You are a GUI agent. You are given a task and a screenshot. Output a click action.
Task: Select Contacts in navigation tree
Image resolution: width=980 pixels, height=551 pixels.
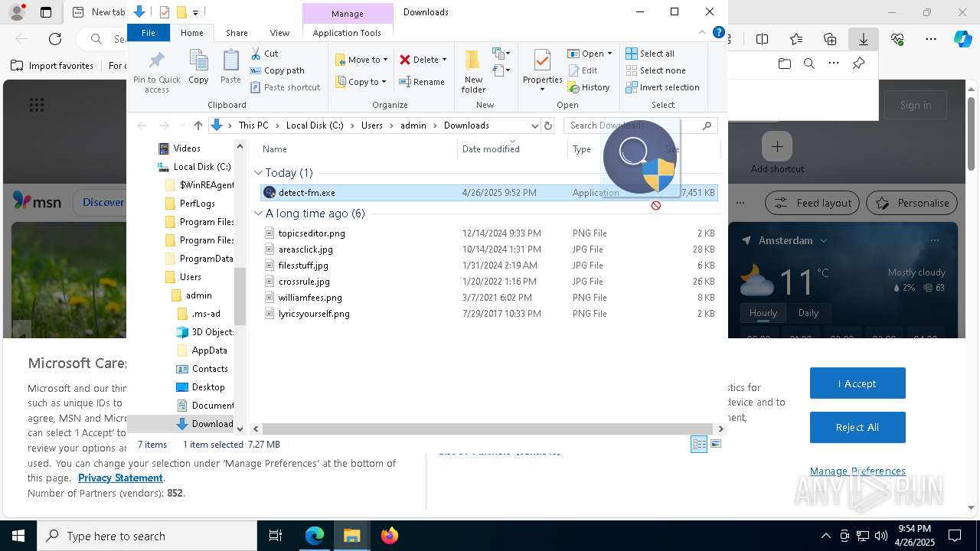(210, 369)
